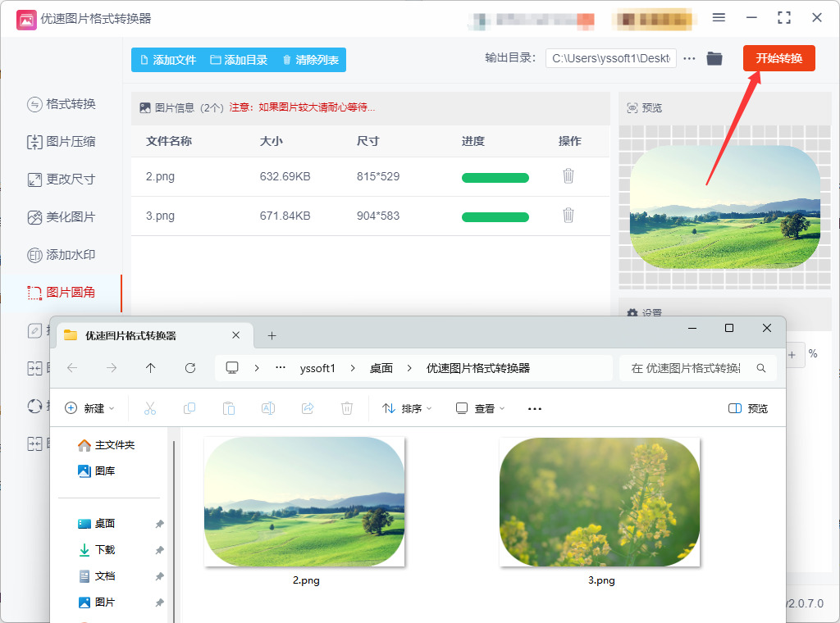Screen dimensions: 840x623
Task: Open 文档 in navigation pane
Action: [97, 576]
